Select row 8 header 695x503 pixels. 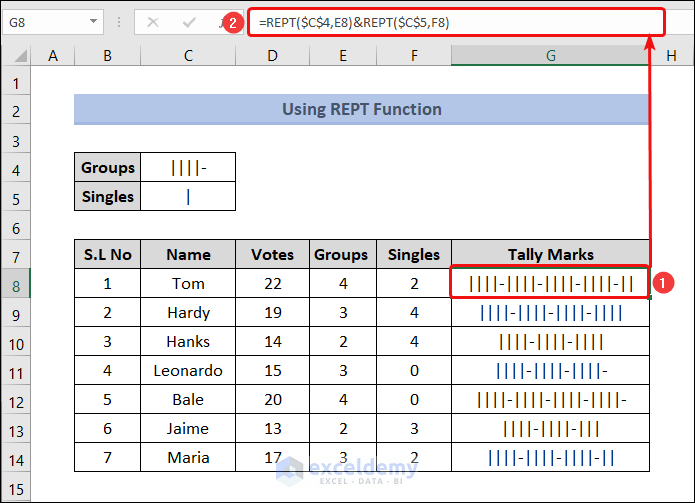(x=16, y=283)
